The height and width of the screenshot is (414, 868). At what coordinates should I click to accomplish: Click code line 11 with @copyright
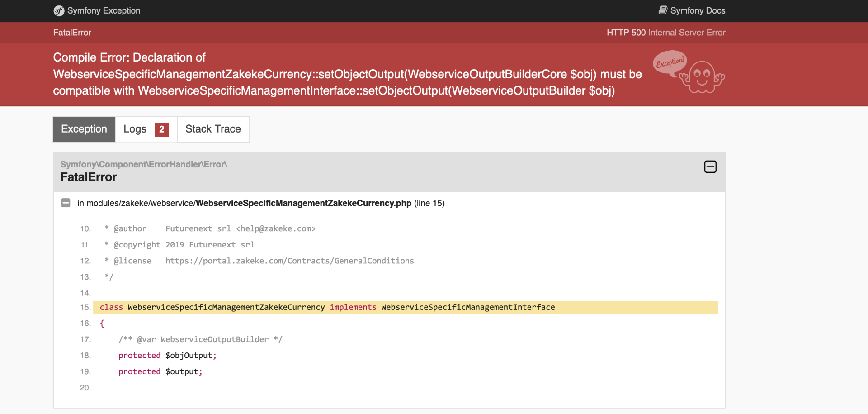(x=179, y=245)
